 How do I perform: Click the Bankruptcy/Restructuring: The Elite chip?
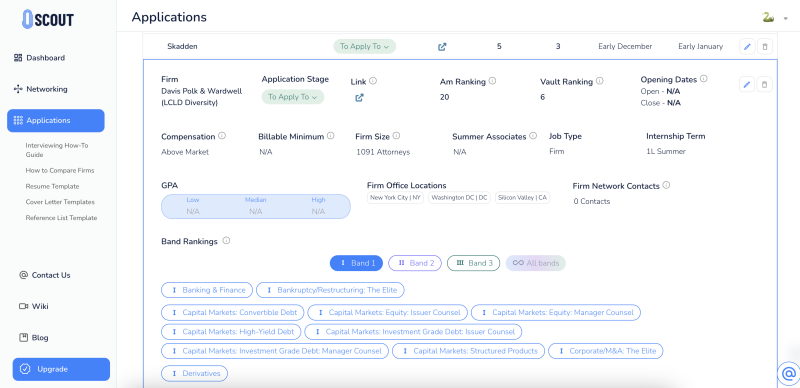point(330,290)
